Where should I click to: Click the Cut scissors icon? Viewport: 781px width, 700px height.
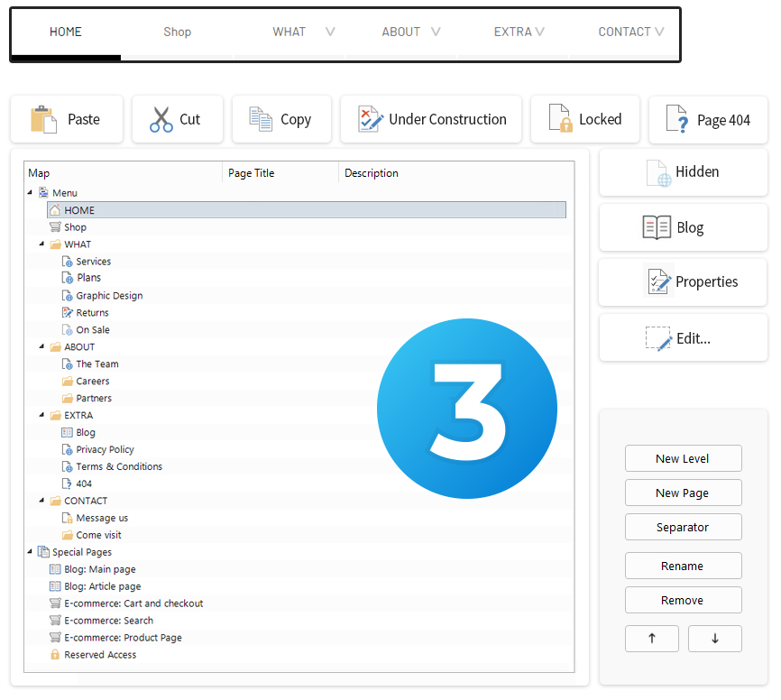pos(161,119)
